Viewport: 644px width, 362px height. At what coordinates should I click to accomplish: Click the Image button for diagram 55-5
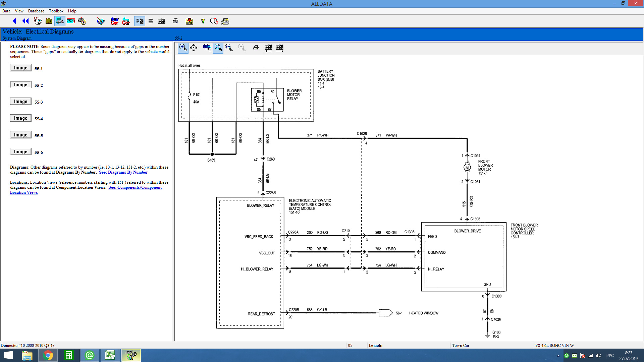20,134
